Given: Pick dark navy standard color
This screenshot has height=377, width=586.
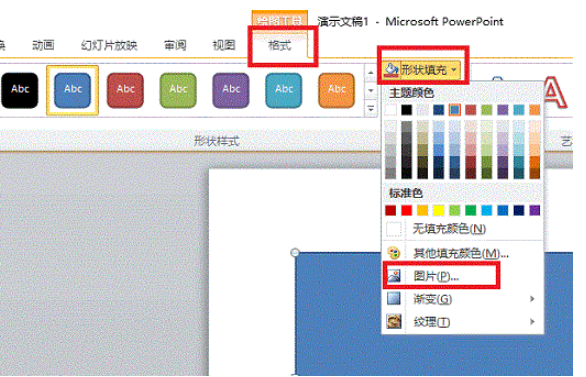Looking at the screenshot, I should tap(519, 210).
